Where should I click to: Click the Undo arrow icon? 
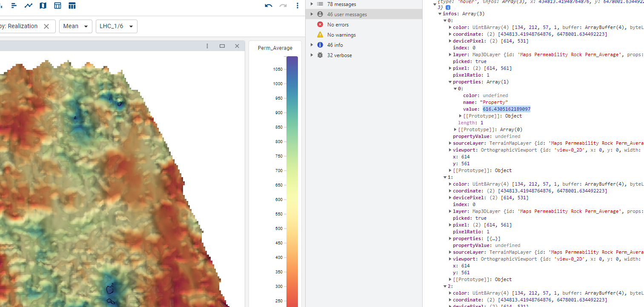click(268, 6)
